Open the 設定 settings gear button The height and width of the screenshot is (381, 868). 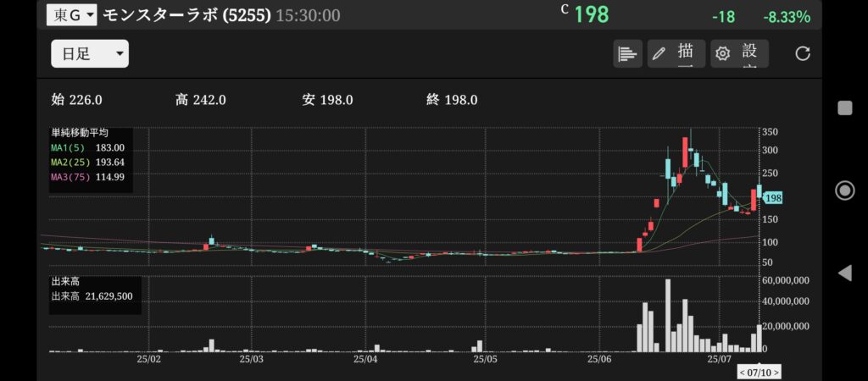tap(739, 53)
